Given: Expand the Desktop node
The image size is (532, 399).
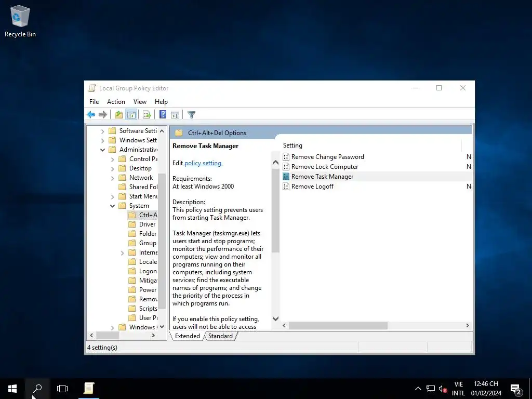Looking at the screenshot, I should (112, 168).
